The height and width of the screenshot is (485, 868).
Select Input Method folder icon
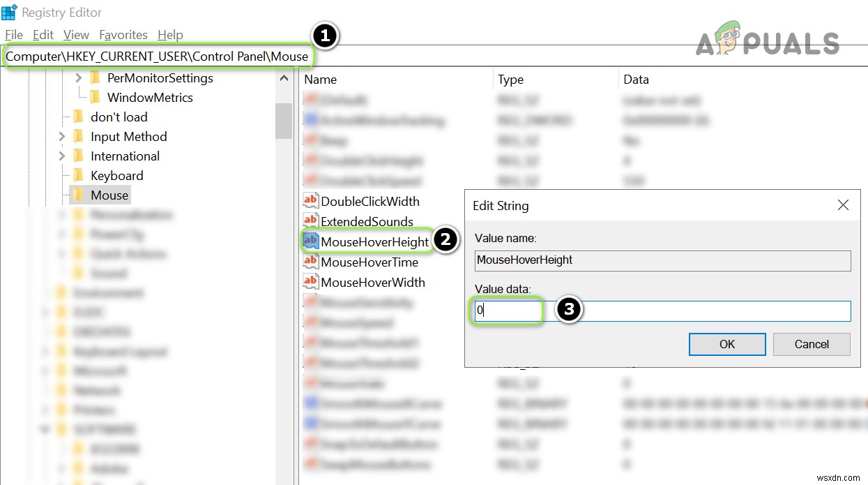pyautogui.click(x=78, y=137)
